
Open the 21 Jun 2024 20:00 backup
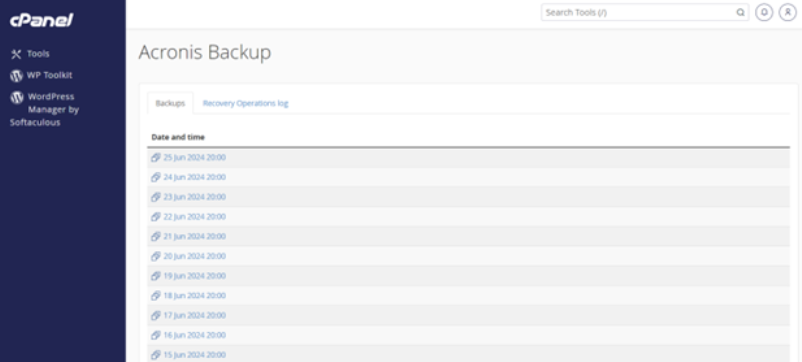click(x=194, y=236)
